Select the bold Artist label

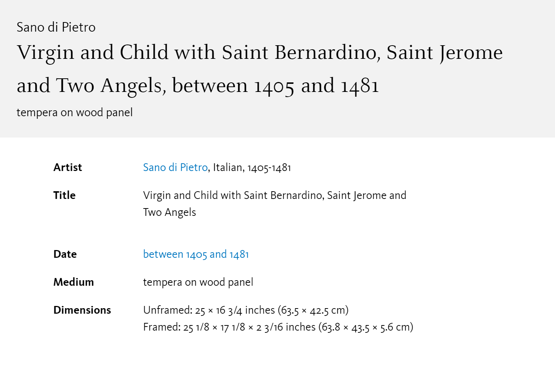pyautogui.click(x=68, y=167)
